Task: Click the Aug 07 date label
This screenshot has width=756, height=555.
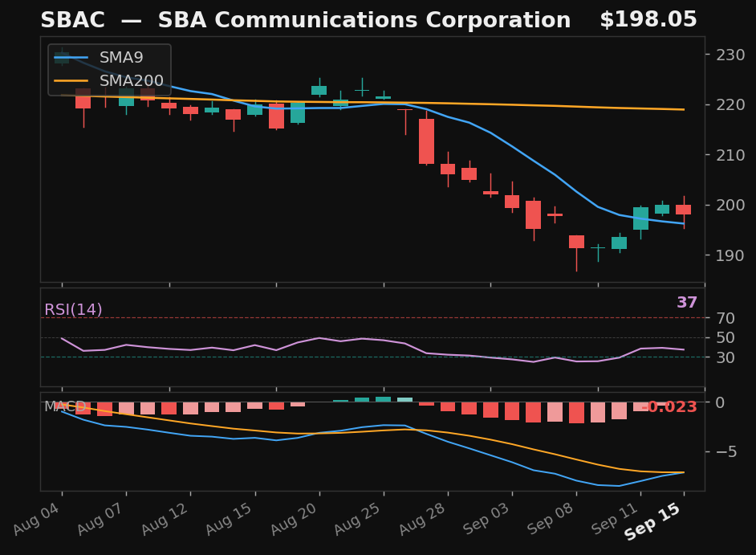Action: click(x=102, y=518)
